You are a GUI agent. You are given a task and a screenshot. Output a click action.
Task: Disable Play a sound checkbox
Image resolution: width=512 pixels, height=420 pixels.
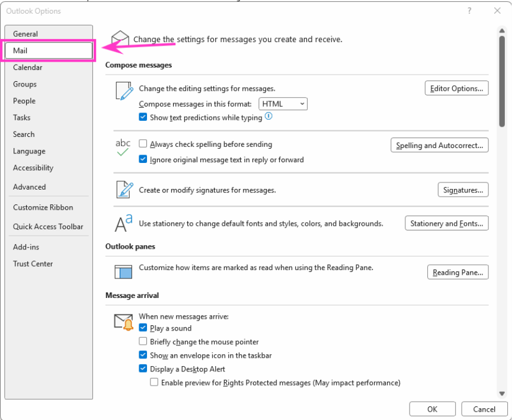(143, 328)
